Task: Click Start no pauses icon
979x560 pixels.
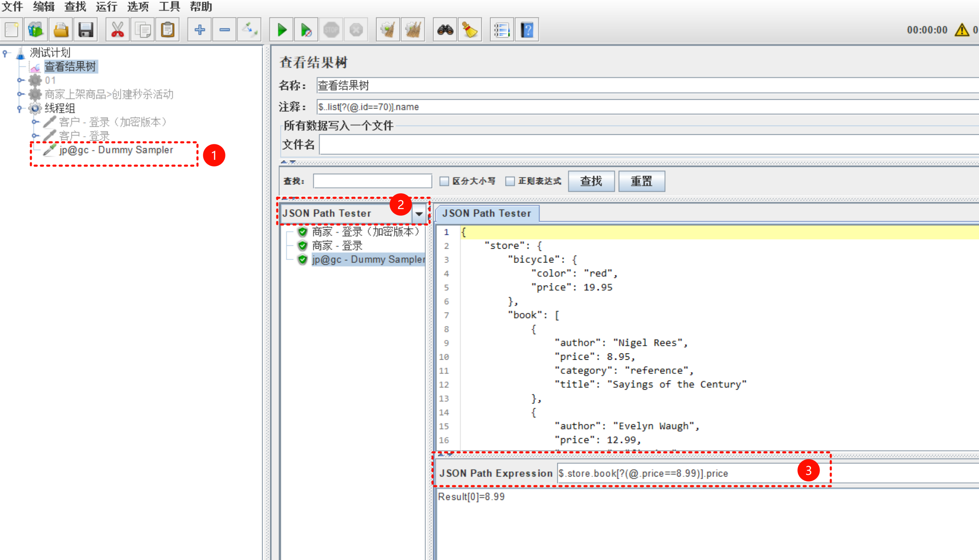Action: [x=306, y=30]
